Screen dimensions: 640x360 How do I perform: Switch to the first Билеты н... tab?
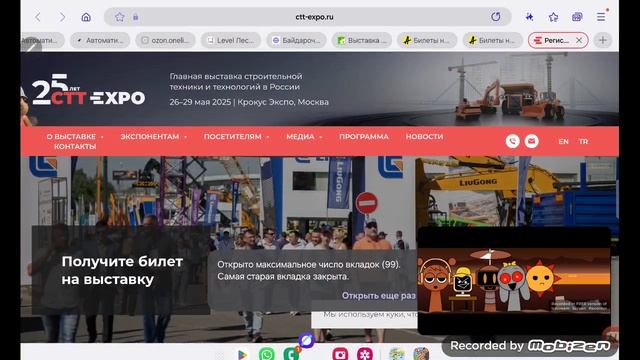(x=427, y=40)
